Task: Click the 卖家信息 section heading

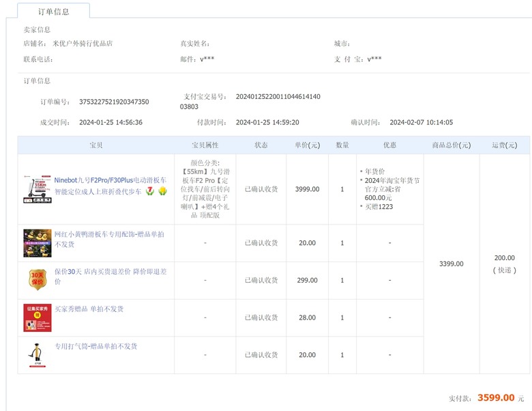Action: (x=37, y=30)
